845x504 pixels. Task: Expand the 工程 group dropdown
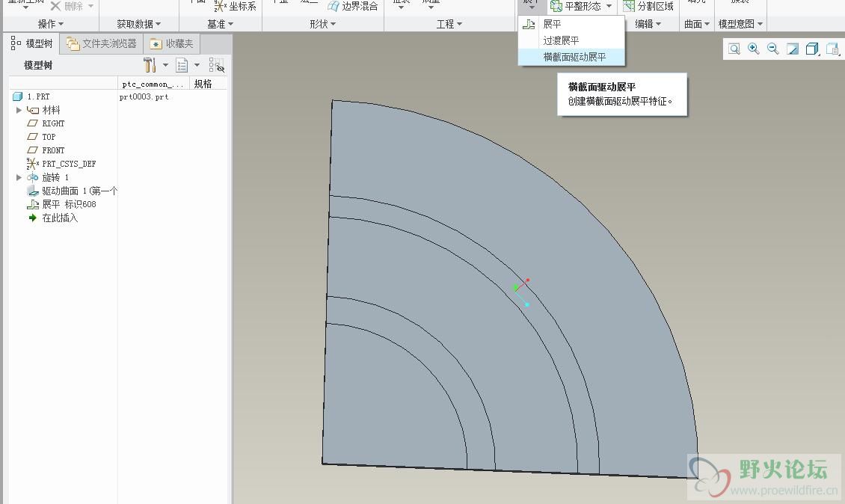coord(449,24)
